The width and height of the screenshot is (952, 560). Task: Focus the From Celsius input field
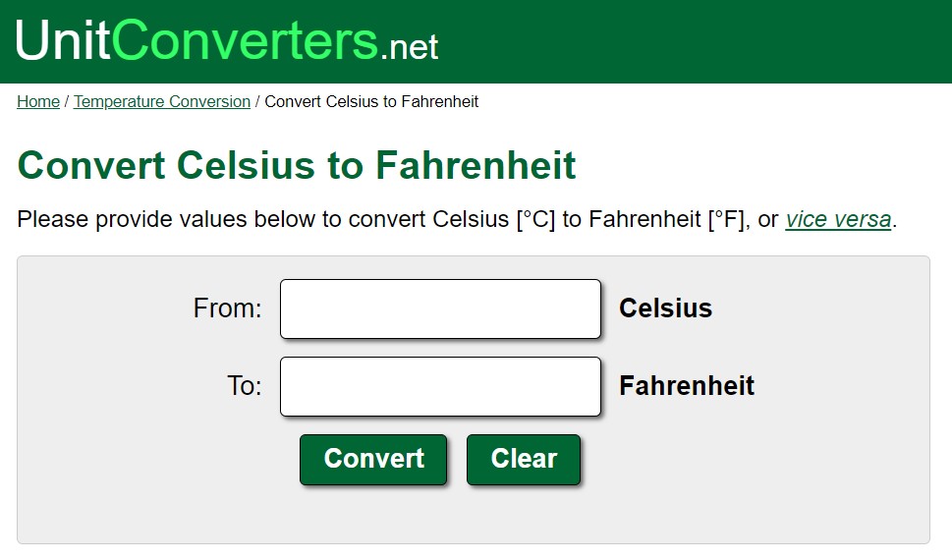click(441, 308)
